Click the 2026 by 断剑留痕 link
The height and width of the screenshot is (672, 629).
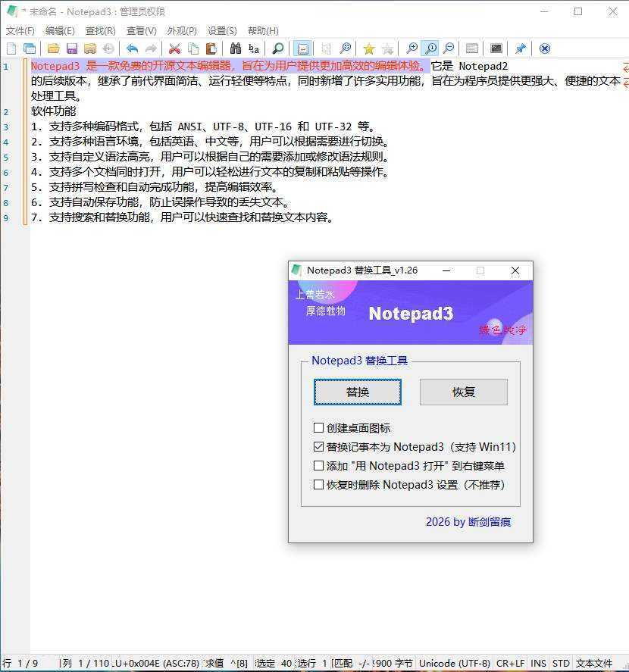coord(468,521)
